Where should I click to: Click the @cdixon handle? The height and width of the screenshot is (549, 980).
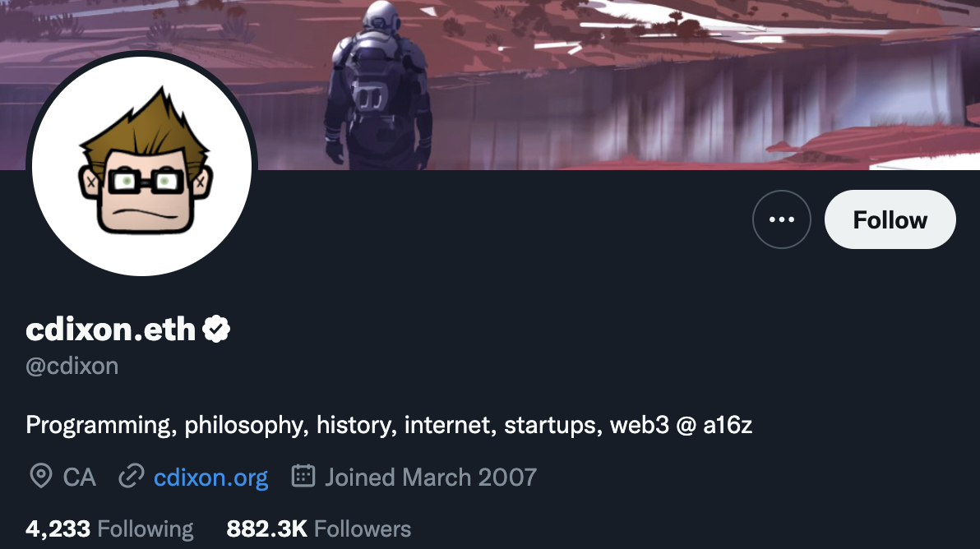(72, 366)
